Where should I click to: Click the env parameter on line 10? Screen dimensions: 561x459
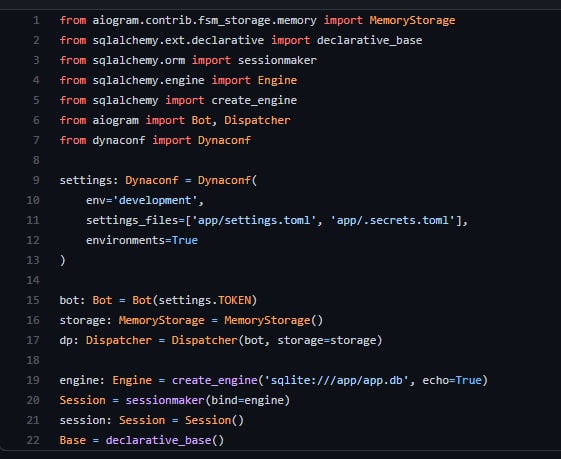(96, 200)
